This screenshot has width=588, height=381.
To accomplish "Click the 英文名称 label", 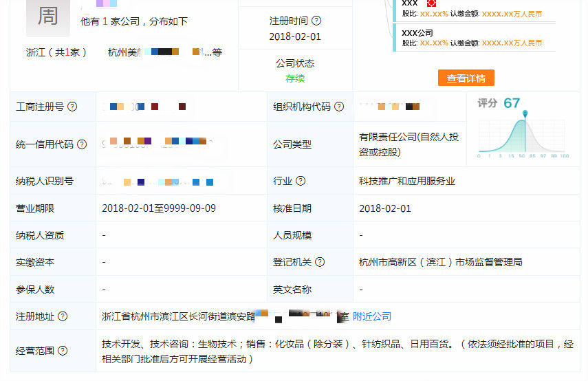I will [x=292, y=290].
